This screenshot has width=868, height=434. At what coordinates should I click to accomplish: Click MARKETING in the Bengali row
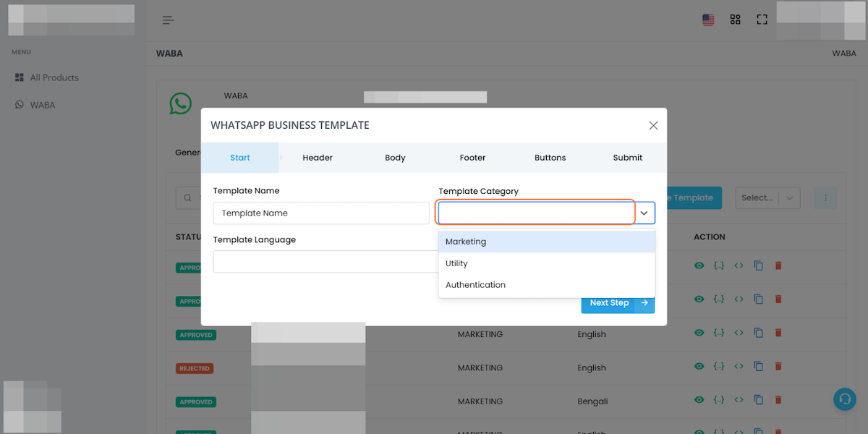pos(480,401)
